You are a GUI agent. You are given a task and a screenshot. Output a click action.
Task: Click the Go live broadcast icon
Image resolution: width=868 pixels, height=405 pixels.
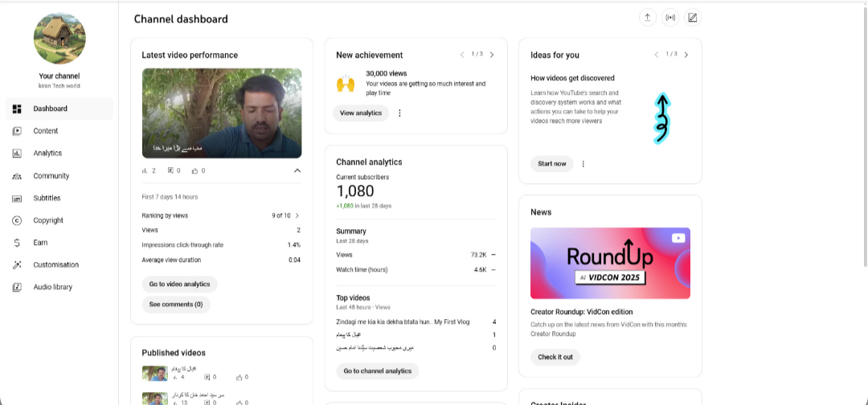coord(670,18)
